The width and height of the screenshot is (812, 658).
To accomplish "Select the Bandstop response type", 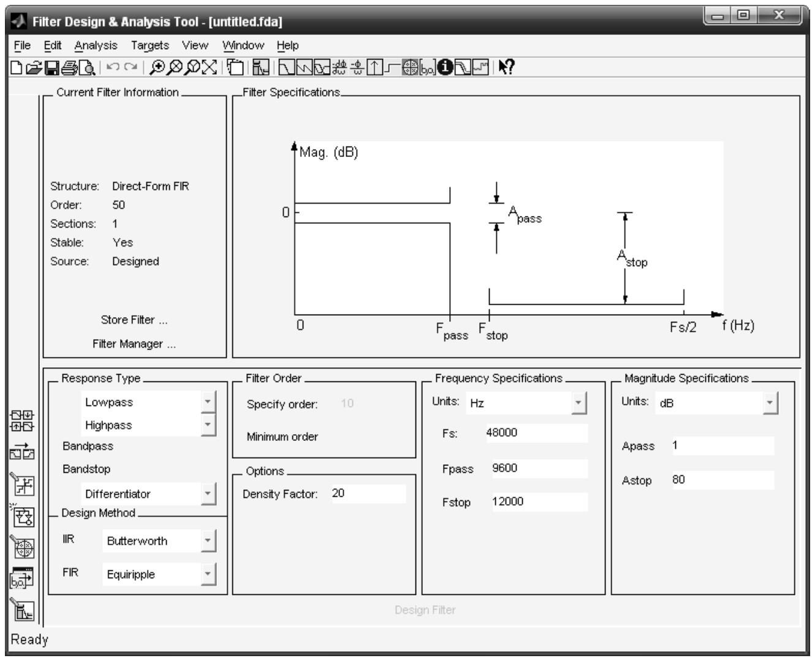I will tap(86, 469).
